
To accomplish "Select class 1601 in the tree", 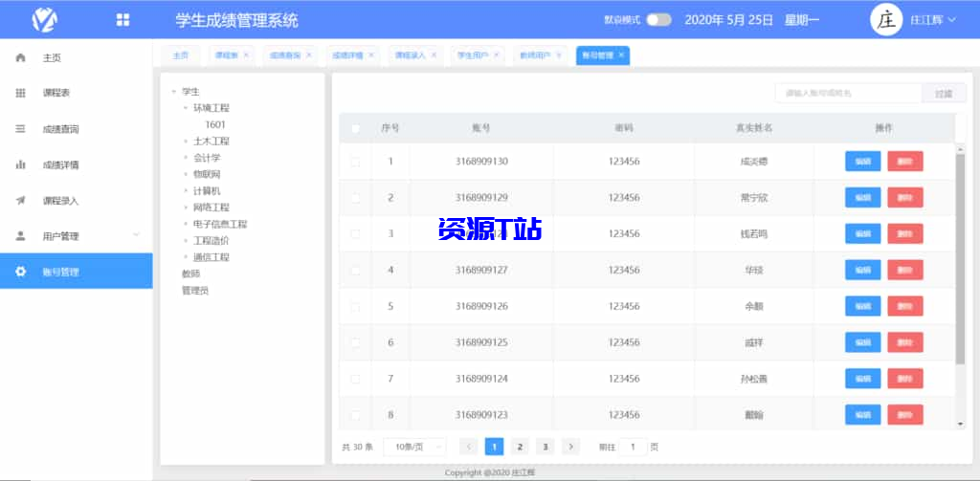I will click(x=215, y=125).
